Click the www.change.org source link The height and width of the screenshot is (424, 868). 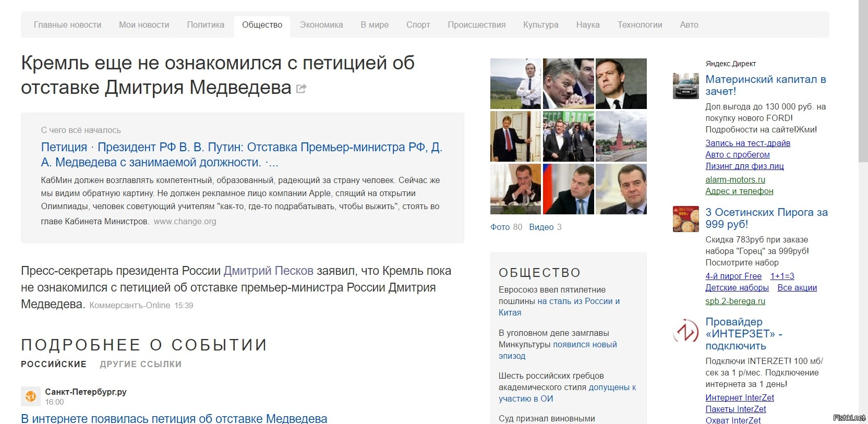coord(185,221)
